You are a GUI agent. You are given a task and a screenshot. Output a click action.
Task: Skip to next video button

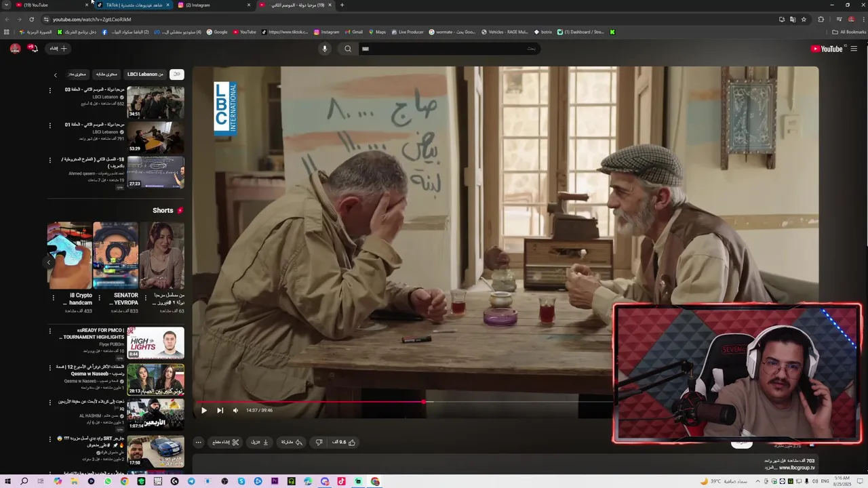(220, 410)
